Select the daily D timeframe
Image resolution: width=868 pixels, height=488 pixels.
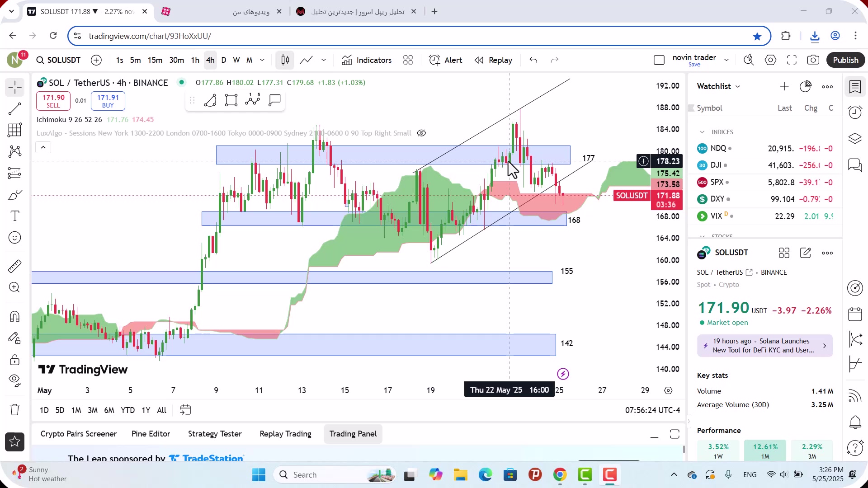pos(223,60)
